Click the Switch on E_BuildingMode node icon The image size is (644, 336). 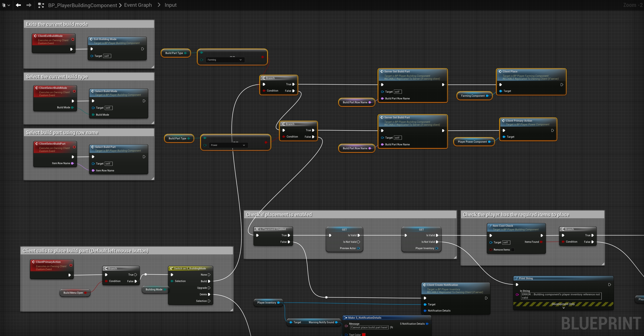pyautogui.click(x=171, y=269)
